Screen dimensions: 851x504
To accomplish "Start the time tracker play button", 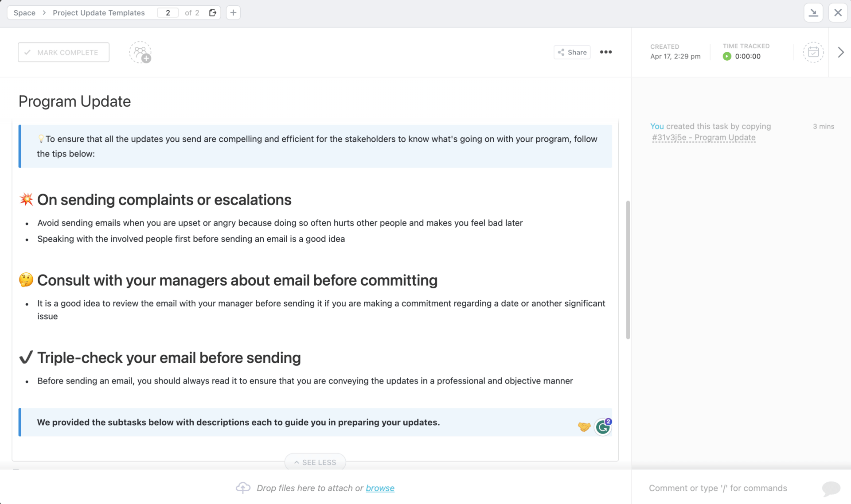I will [727, 56].
